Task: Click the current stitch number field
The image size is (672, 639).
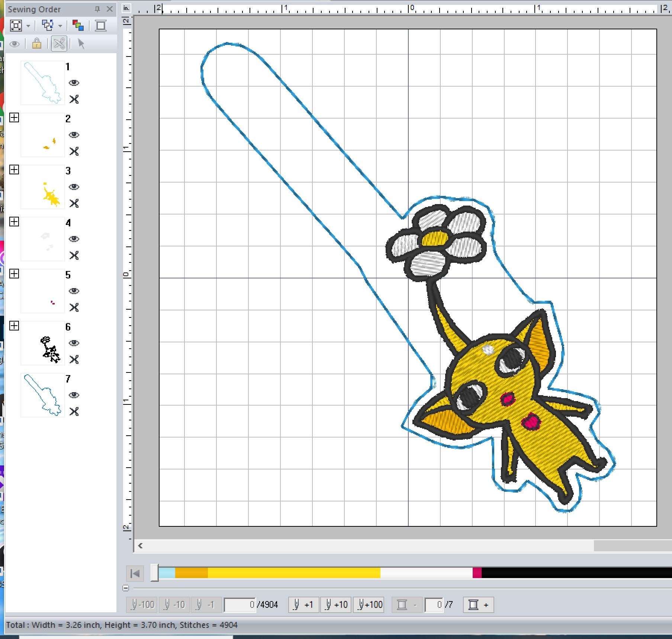Action: (240, 605)
